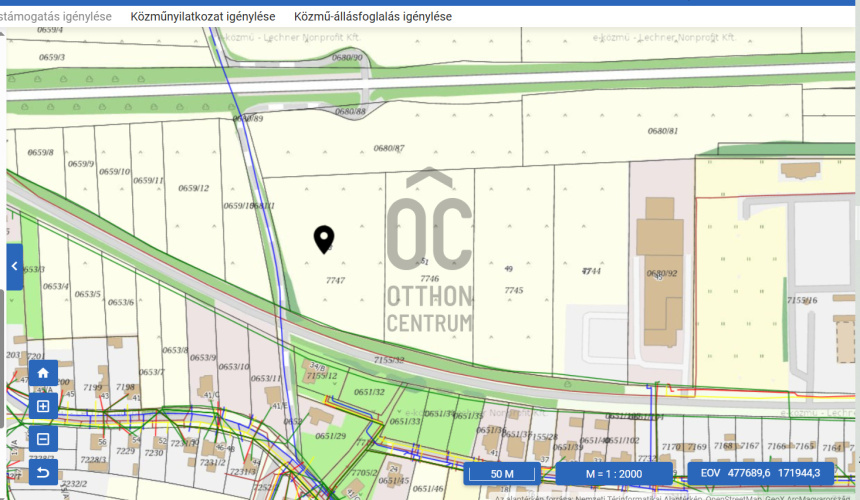Select parcel 7747 on the map
Image resolution: width=860 pixels, height=500 pixels.
click(335, 281)
